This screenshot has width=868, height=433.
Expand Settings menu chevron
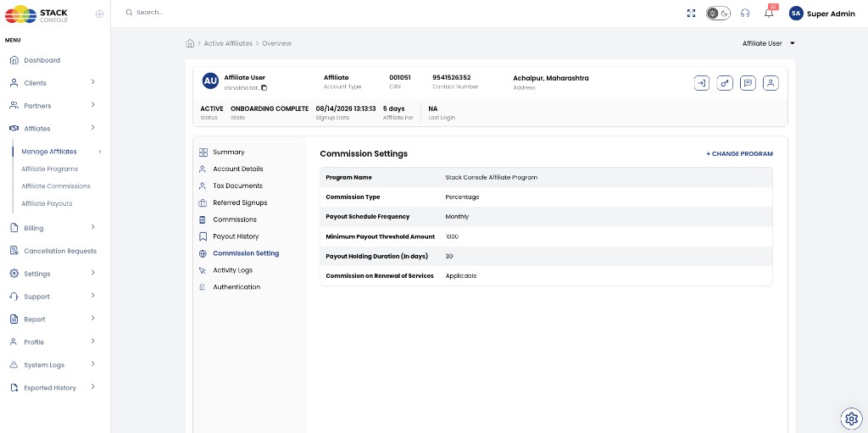click(x=92, y=272)
